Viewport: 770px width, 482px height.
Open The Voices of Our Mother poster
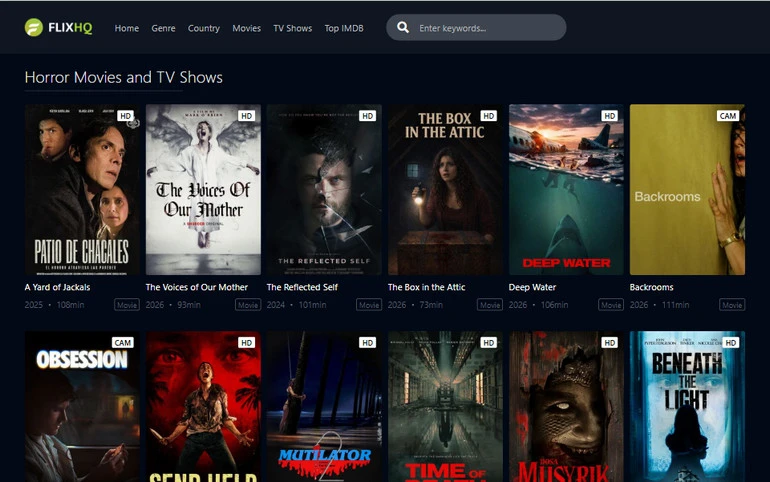pyautogui.click(x=203, y=189)
